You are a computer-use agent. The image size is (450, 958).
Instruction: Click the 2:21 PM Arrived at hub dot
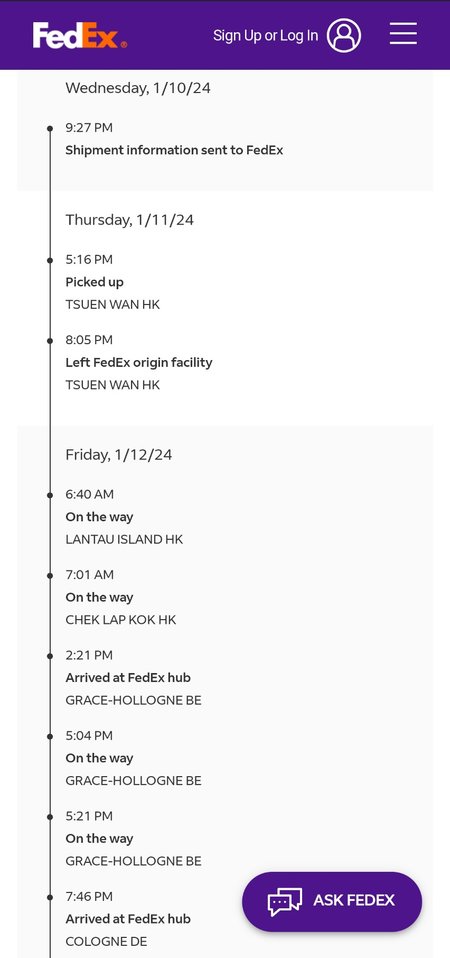coord(50,656)
